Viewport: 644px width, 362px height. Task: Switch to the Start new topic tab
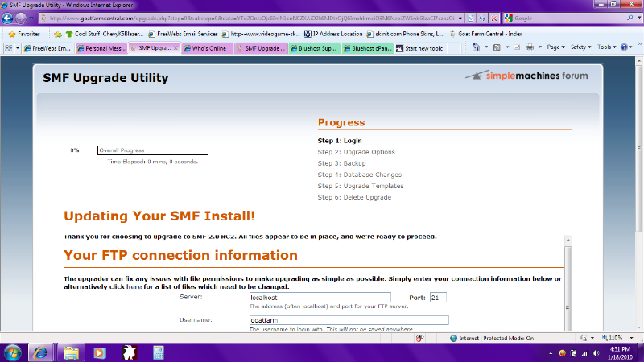(x=419, y=48)
